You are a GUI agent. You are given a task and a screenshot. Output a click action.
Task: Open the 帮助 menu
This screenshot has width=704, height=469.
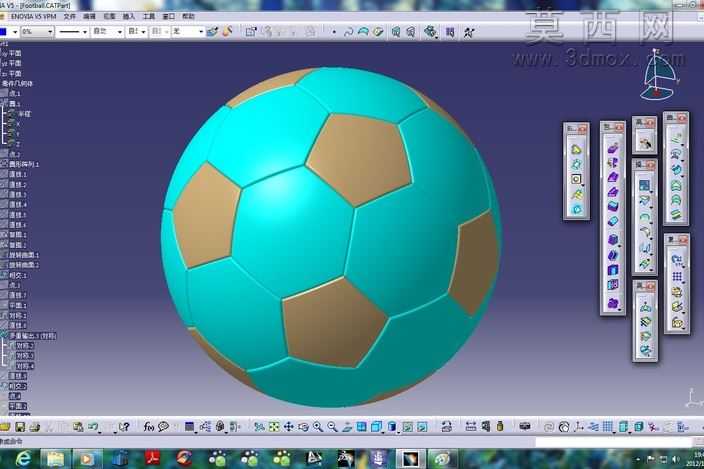click(188, 16)
